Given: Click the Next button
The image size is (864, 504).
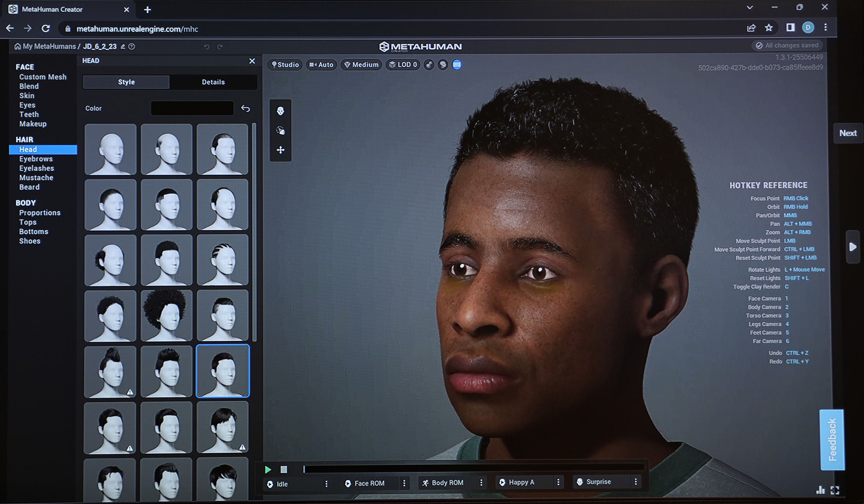Looking at the screenshot, I should point(848,133).
